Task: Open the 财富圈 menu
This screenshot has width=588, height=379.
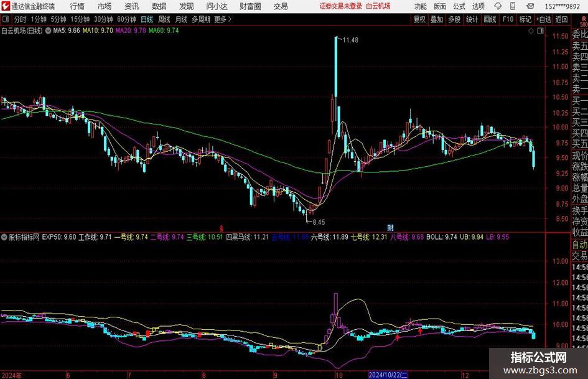Action: click(x=250, y=6)
